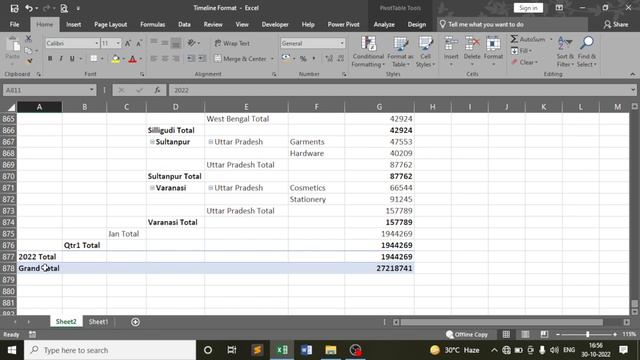Click the Undo arrow icon
Viewport: 640px width, 360px height.
[29, 8]
